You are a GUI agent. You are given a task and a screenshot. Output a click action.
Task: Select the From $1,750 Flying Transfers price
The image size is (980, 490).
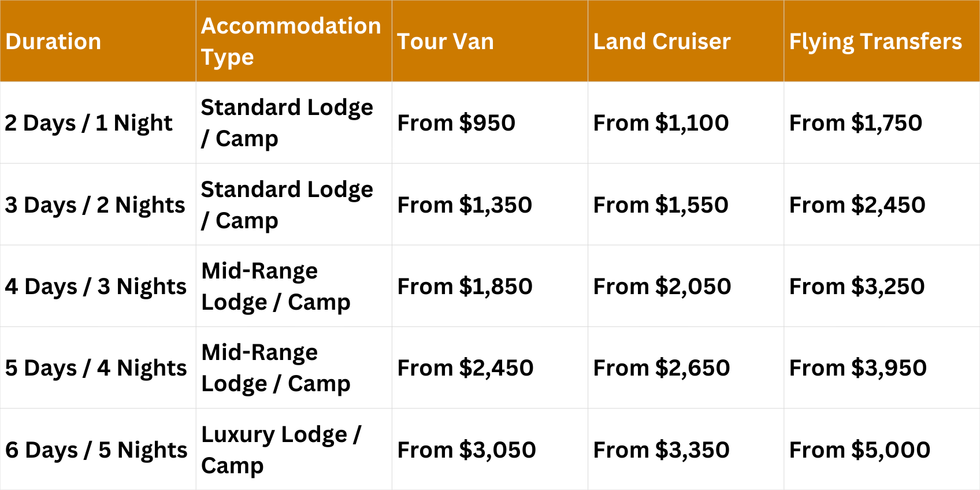856,123
